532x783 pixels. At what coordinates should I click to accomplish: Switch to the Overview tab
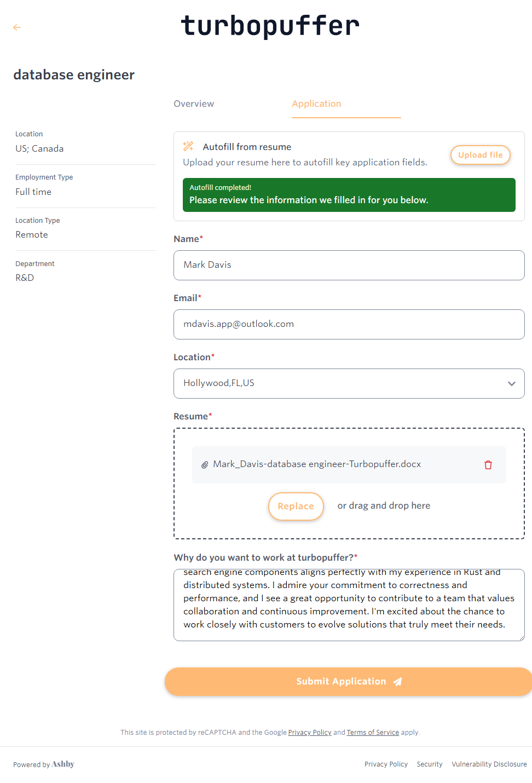coord(194,104)
